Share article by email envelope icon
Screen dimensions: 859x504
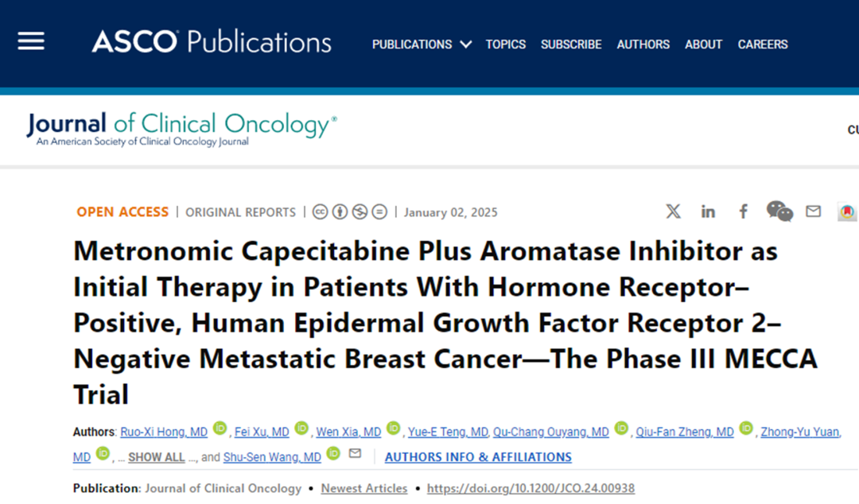tap(813, 211)
